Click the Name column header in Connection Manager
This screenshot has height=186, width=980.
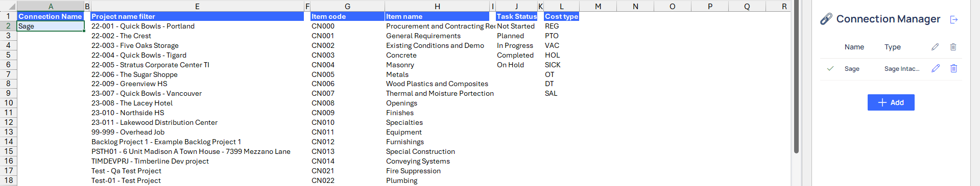854,47
